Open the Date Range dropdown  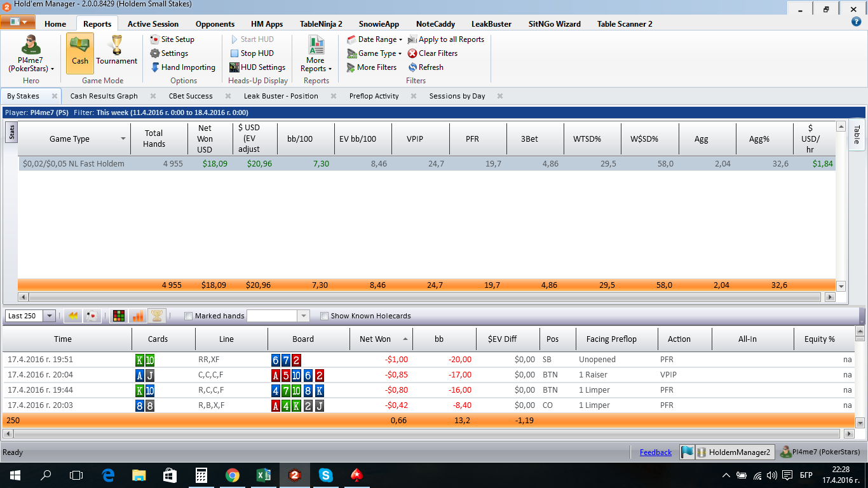click(x=375, y=39)
